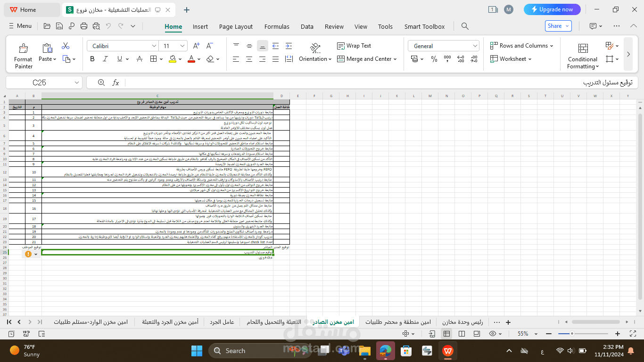Open the Insert ribbon tab
This screenshot has width=644, height=362.
click(x=200, y=26)
